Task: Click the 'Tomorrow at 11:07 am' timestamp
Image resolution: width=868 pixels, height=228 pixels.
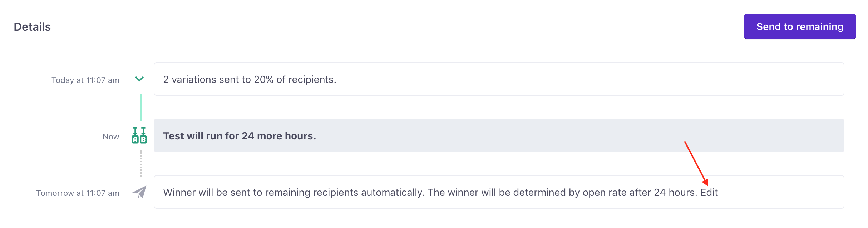Action: (78, 193)
